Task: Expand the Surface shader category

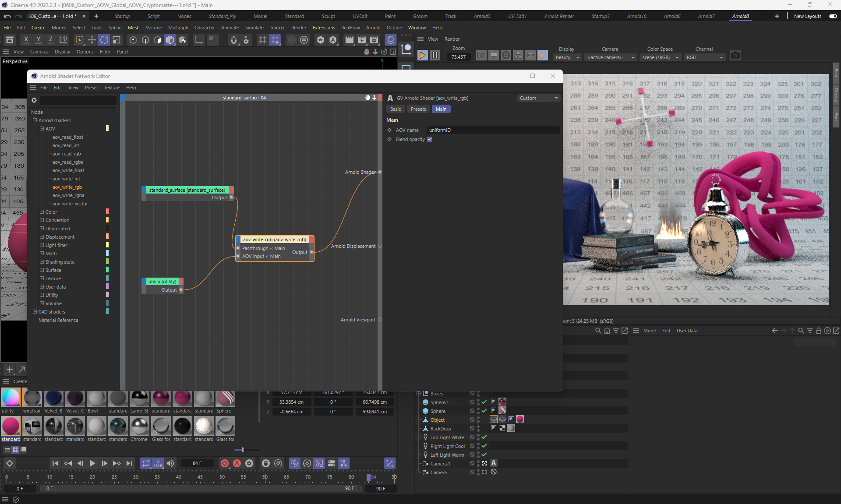Action: [42, 270]
